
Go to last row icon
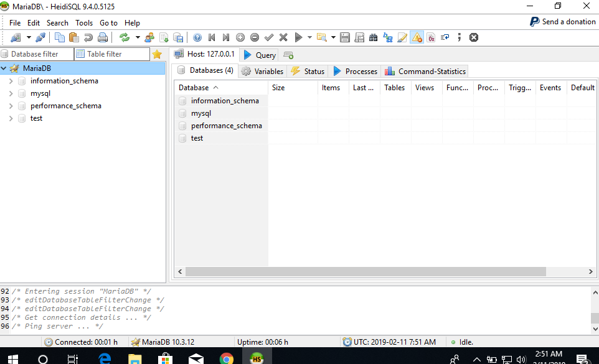[226, 37]
